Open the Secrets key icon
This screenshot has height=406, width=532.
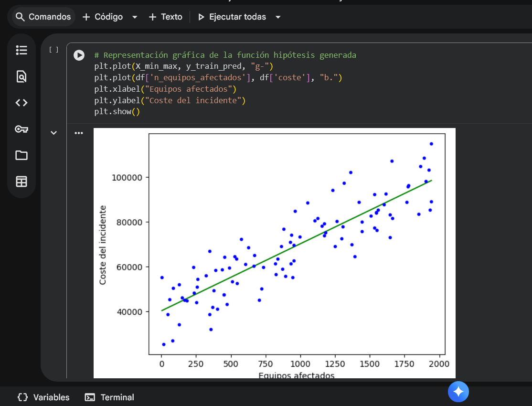pos(21,129)
